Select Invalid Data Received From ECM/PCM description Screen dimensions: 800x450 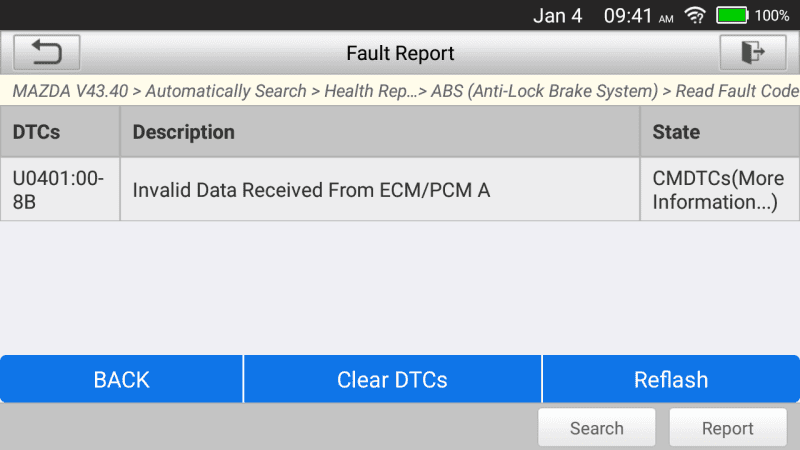pos(311,190)
